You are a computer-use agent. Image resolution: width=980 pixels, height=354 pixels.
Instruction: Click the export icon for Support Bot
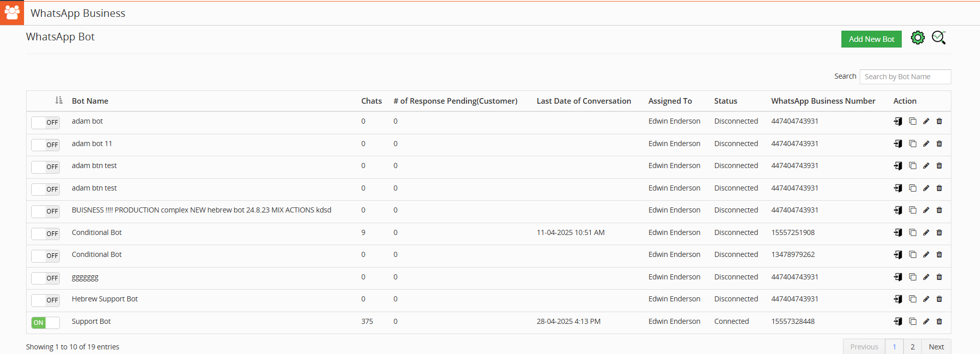tap(898, 322)
